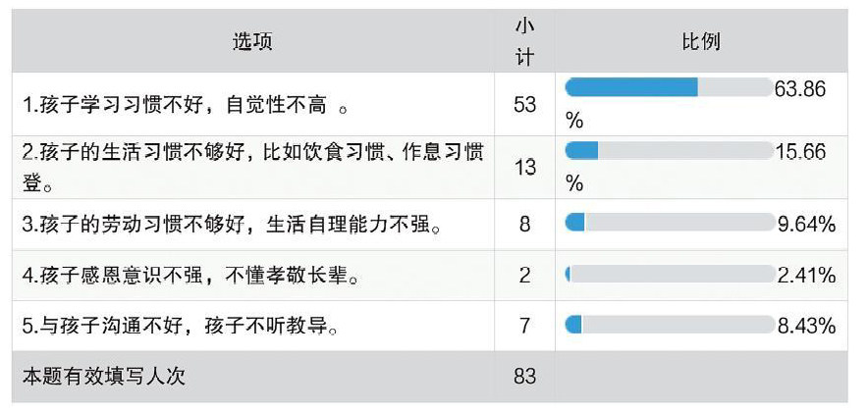The image size is (868, 410).
Task: Click the count value 53
Action: pos(524,105)
